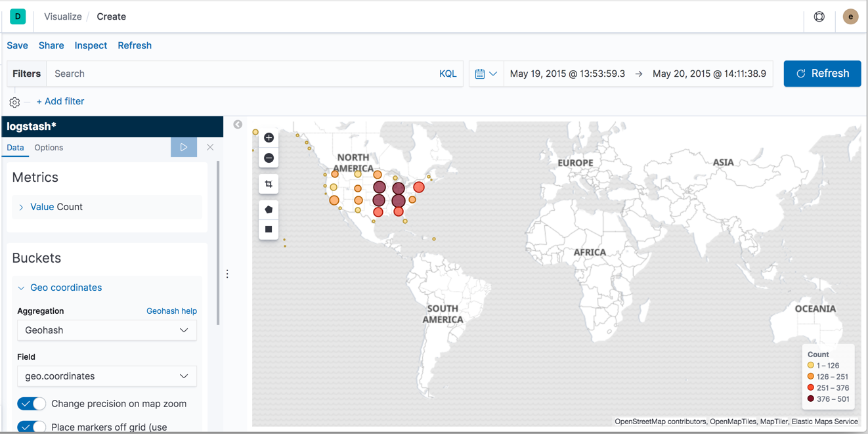Click the blue Refresh button
Viewport: 868px width, 434px height.
[822, 74]
